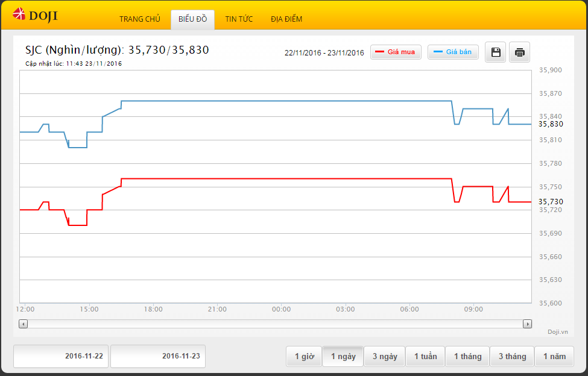Click the 35,780 axis label
Image resolution: width=588 pixels, height=376 pixels.
click(x=551, y=164)
